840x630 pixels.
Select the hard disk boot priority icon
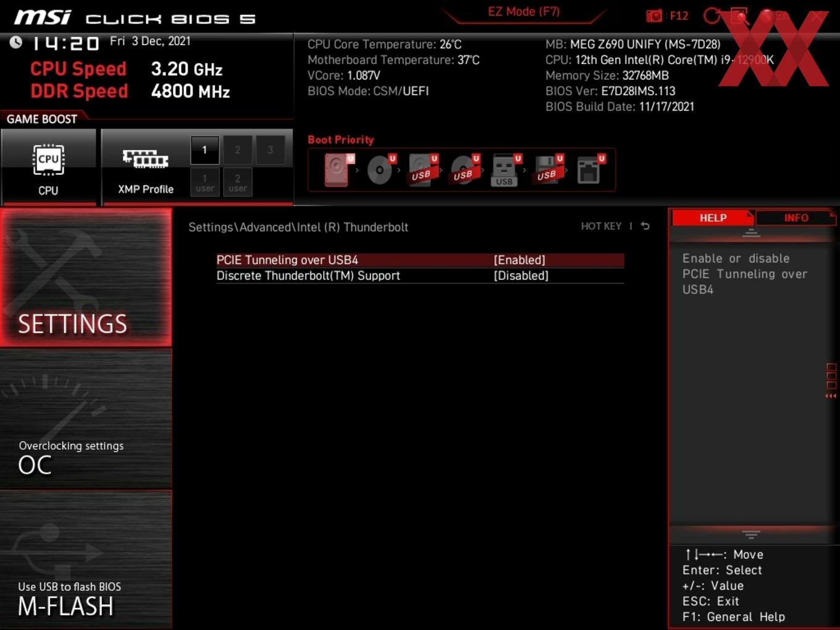coord(338,170)
